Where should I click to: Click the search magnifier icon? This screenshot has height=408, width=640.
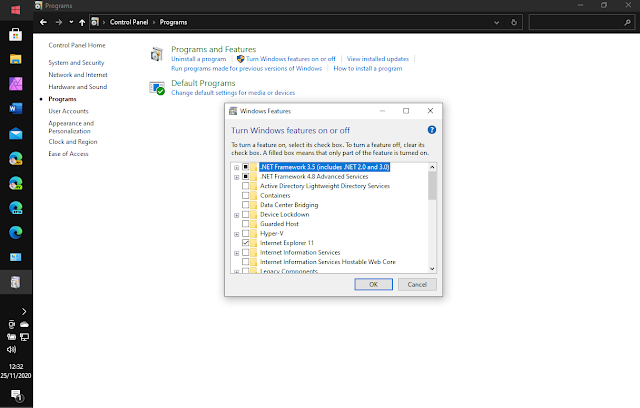coord(627,22)
